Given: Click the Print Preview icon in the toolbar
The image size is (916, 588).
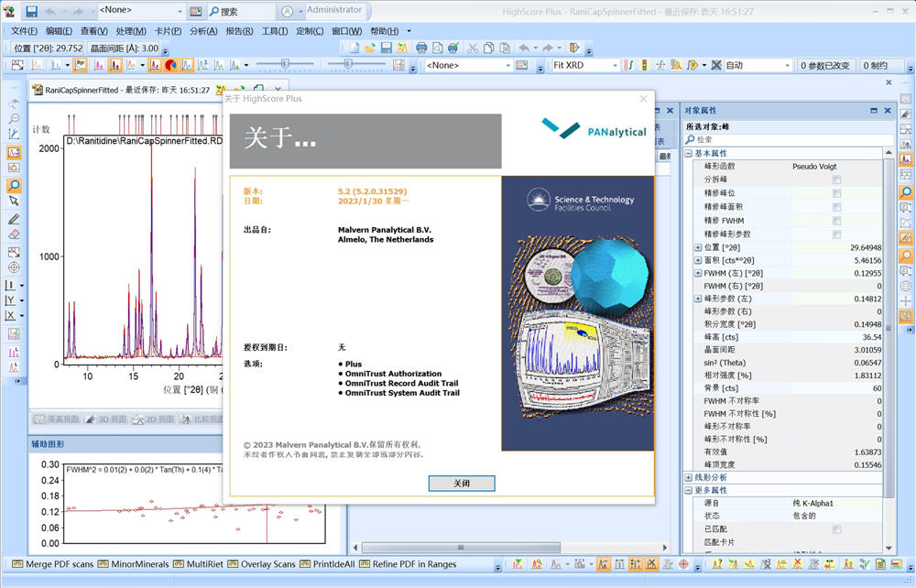Looking at the screenshot, I should tap(437, 48).
